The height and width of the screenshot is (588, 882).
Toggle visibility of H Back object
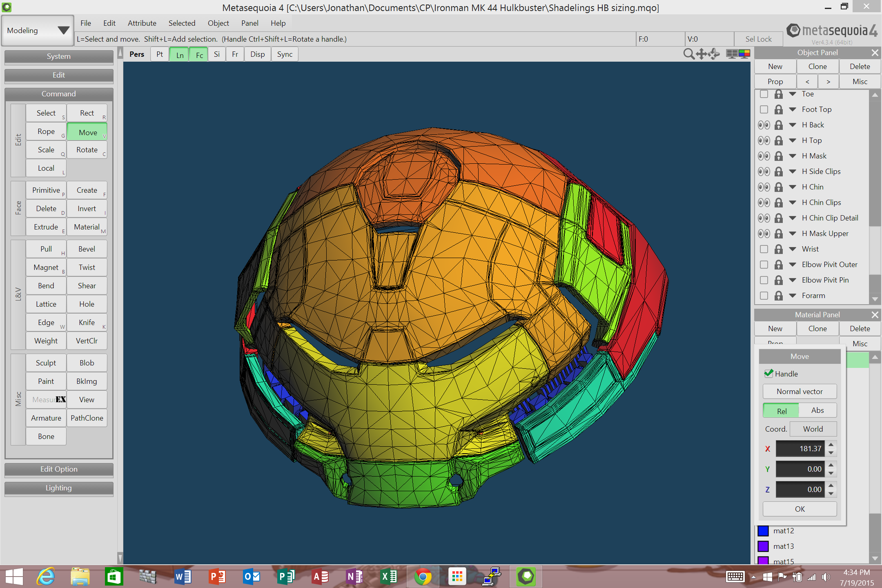pyautogui.click(x=764, y=125)
